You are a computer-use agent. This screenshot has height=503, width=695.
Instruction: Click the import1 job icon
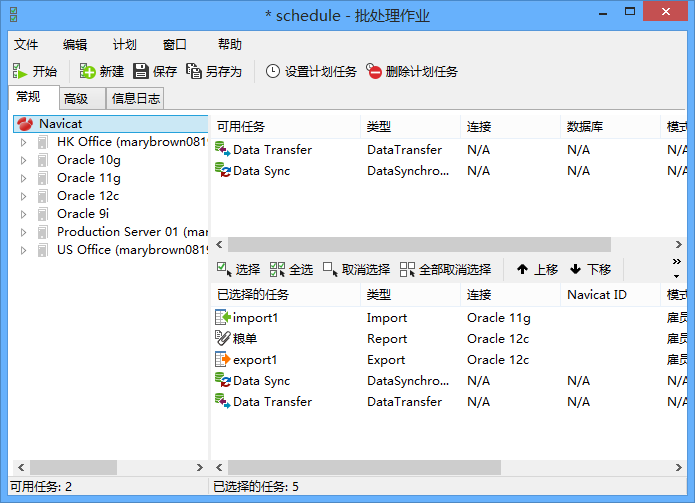(x=223, y=317)
